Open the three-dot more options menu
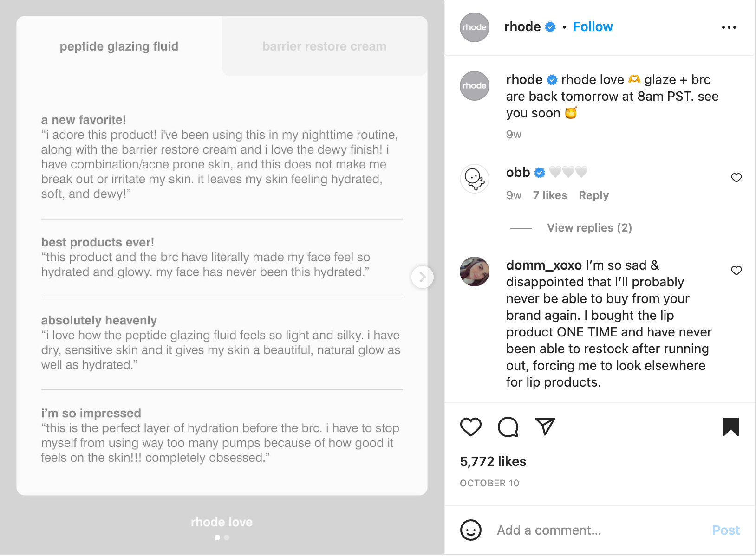 pyautogui.click(x=729, y=27)
